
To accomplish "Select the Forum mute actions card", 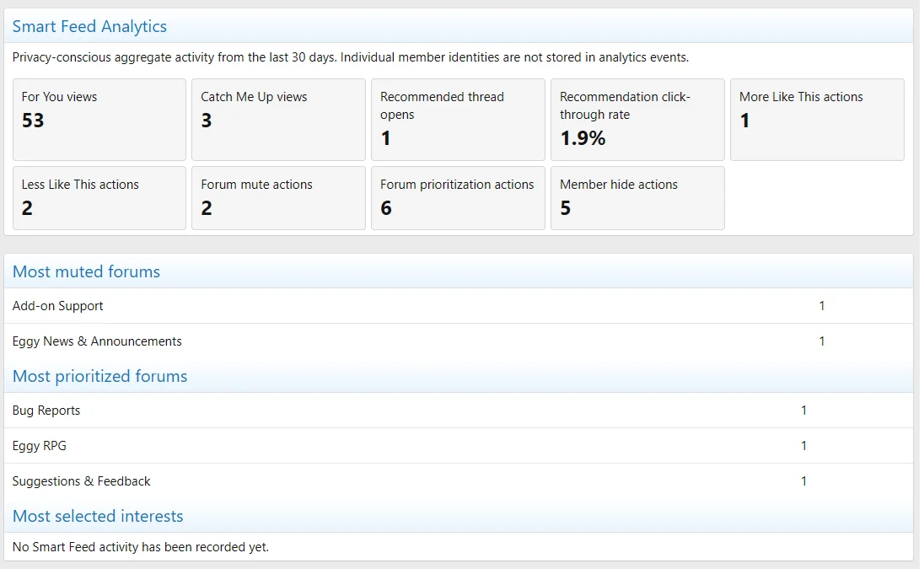I will [278, 198].
